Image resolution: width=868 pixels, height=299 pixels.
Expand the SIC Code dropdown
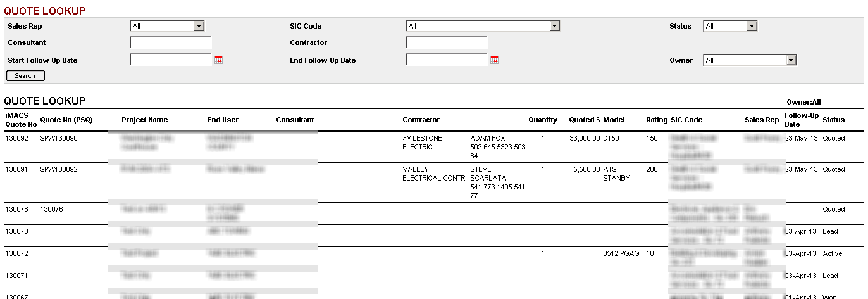click(483, 26)
